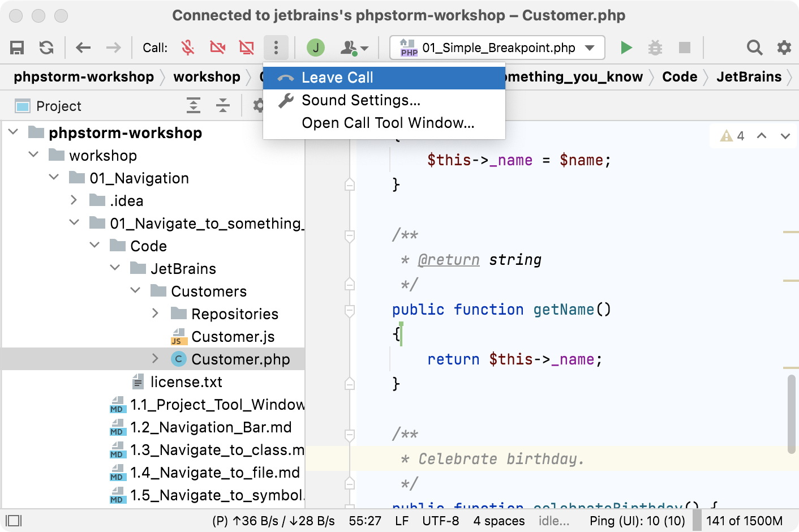Synchronize files with the refresh icon
This screenshot has width=799, height=532.
46,48
